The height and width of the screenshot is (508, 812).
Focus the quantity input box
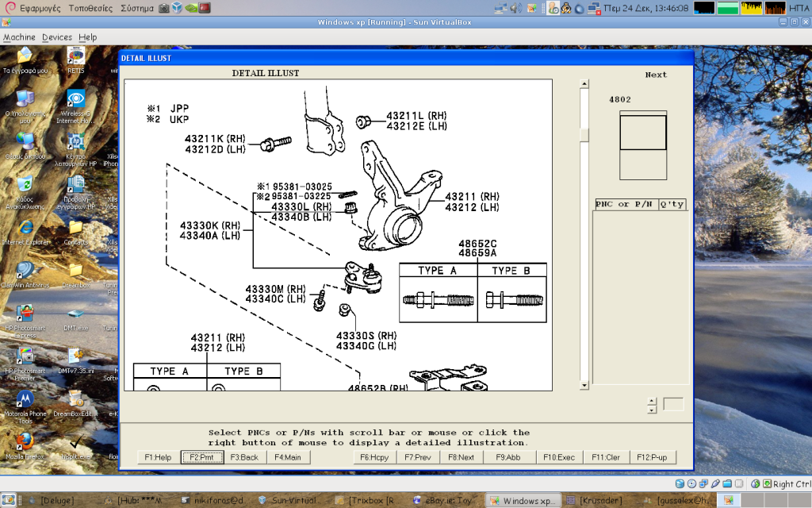[x=673, y=404]
